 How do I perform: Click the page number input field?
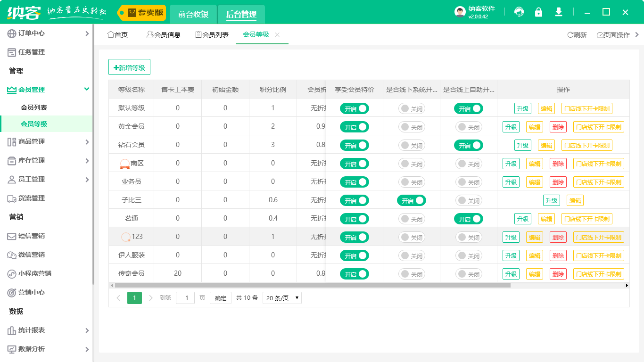185,298
